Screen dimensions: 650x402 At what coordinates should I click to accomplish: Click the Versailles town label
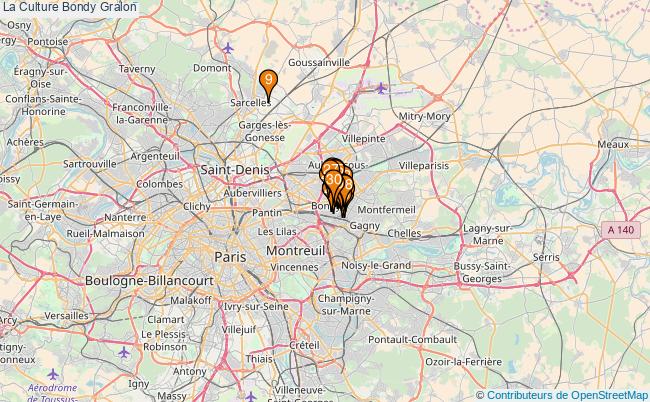(66, 316)
